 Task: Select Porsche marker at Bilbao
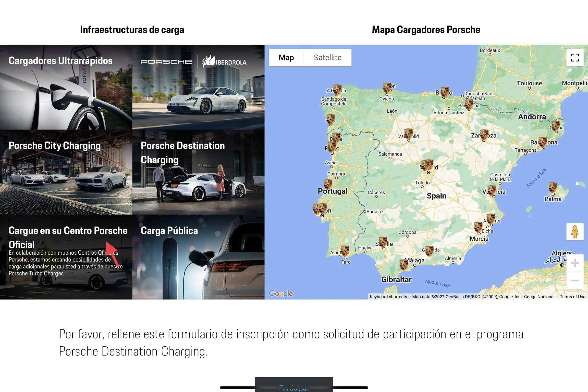pyautogui.click(x=444, y=92)
